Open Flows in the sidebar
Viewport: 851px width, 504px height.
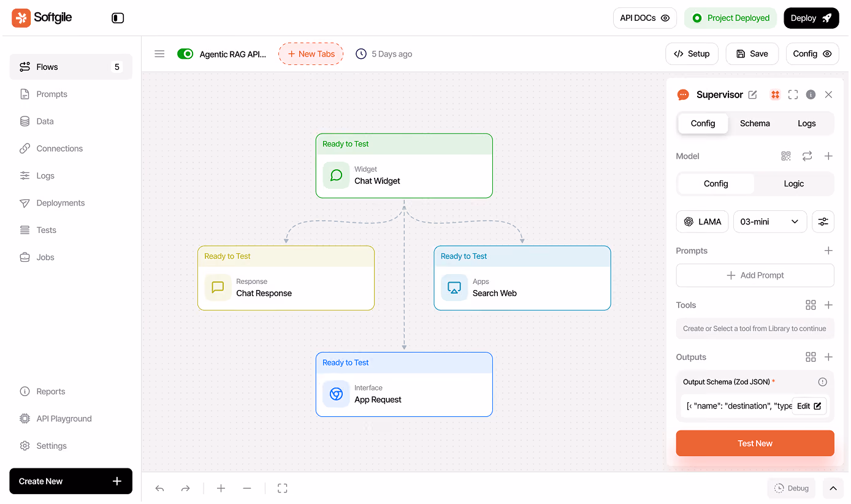(71, 67)
